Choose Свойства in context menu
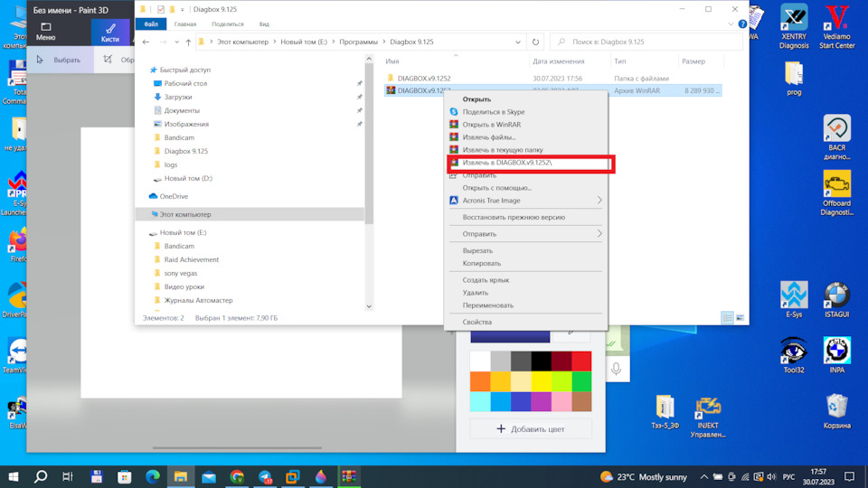Image resolution: width=868 pixels, height=488 pixels. point(526,322)
